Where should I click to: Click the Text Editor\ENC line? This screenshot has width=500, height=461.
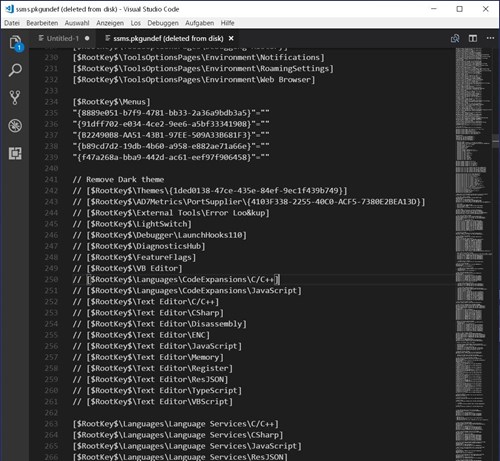click(x=141, y=335)
